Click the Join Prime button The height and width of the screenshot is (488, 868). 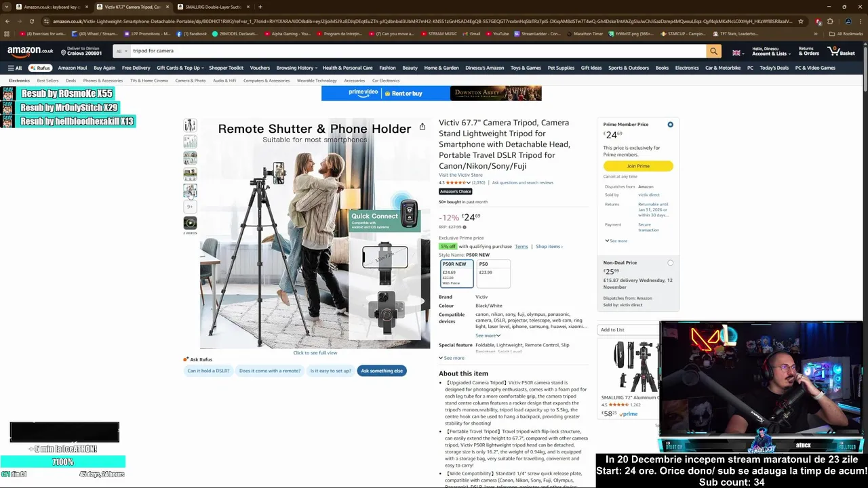[x=638, y=166]
